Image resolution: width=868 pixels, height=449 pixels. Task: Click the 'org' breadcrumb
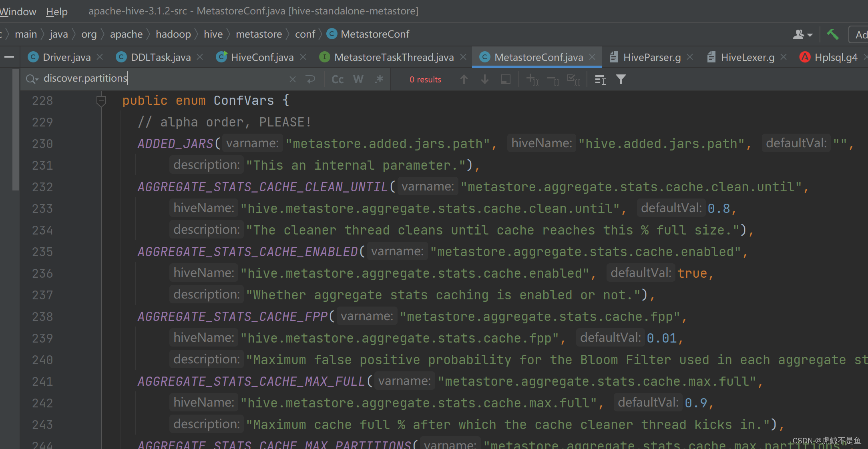89,34
